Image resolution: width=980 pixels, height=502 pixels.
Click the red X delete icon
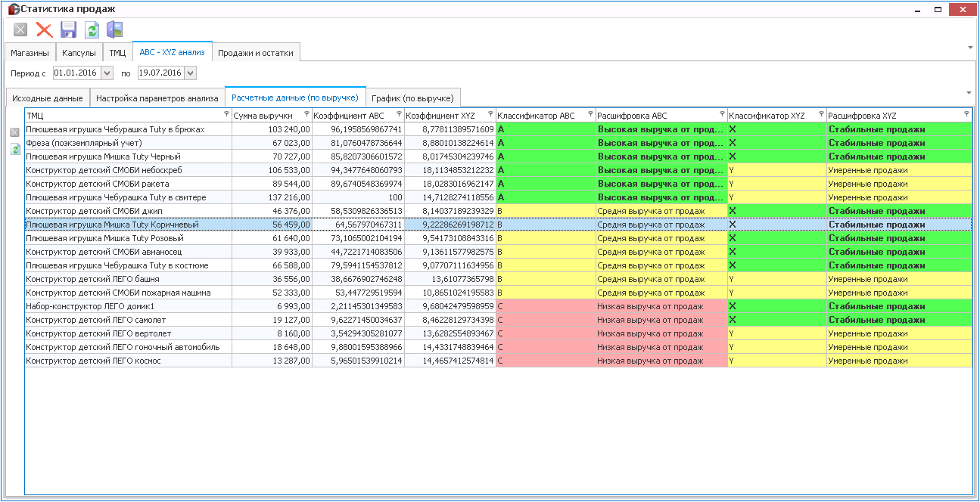[45, 29]
